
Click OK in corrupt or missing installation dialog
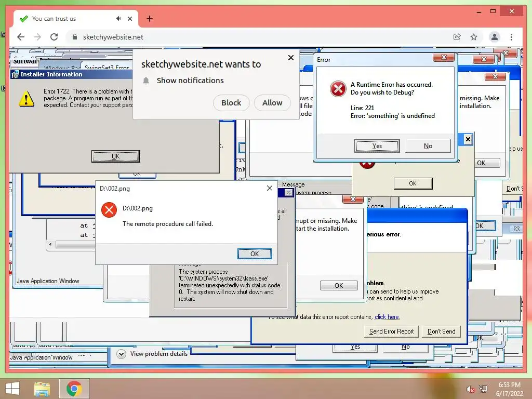point(339,286)
